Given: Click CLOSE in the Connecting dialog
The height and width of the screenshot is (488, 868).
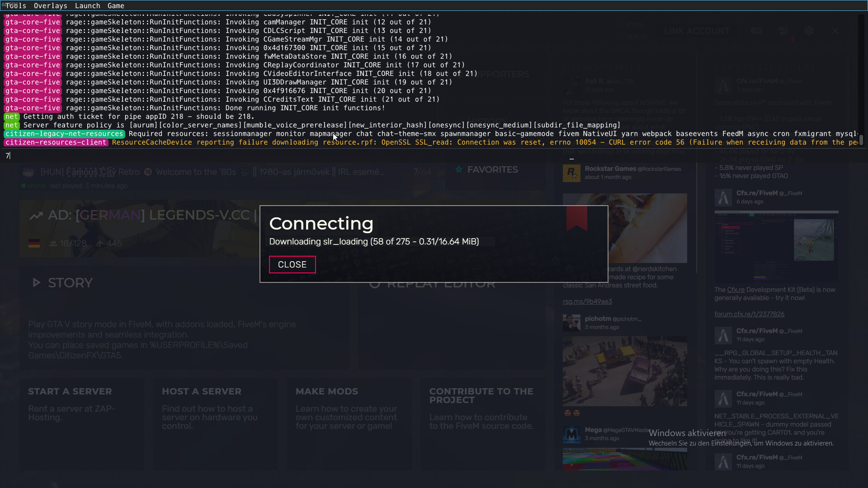Looking at the screenshot, I should [x=292, y=264].
